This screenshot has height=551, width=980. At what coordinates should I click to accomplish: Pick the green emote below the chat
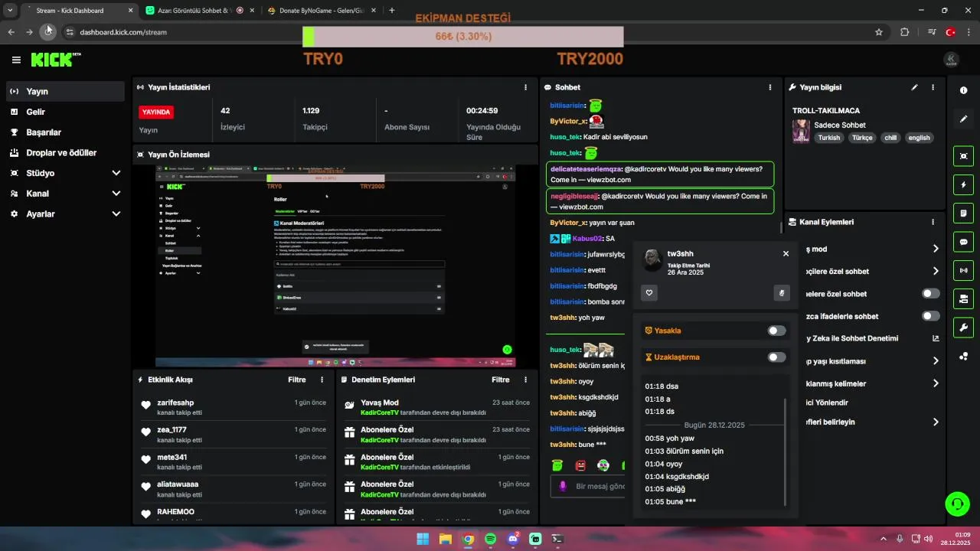tap(557, 465)
